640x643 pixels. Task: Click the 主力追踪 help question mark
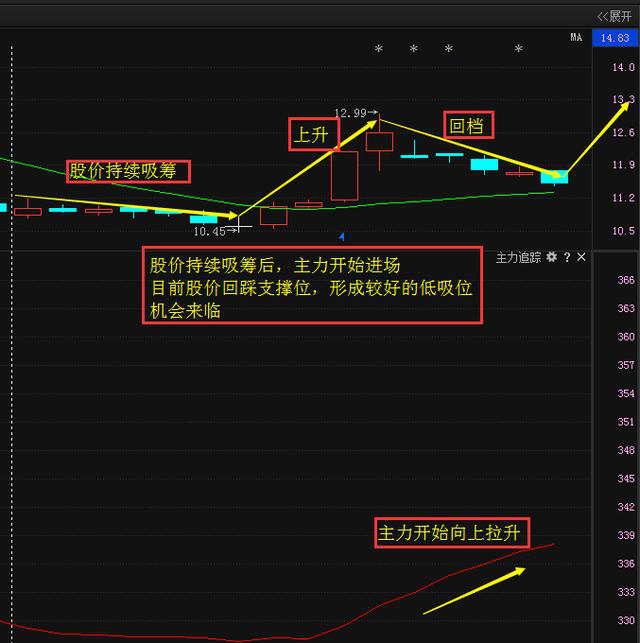[x=567, y=258]
